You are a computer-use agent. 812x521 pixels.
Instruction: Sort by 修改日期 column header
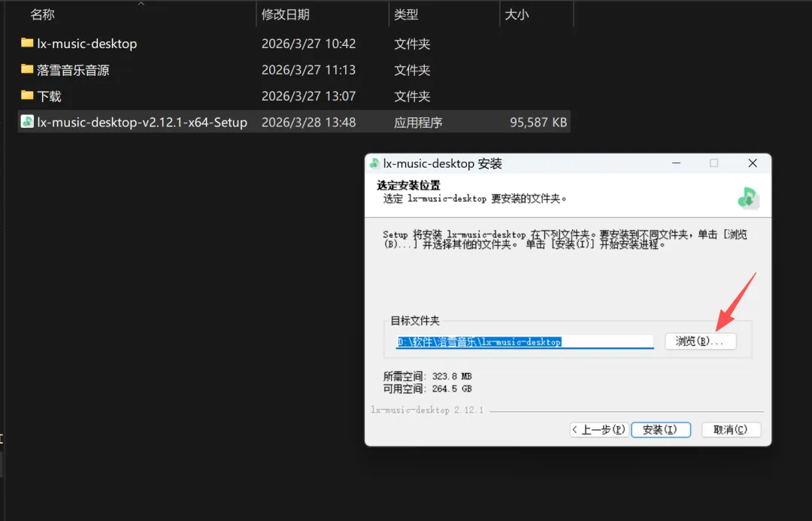286,14
